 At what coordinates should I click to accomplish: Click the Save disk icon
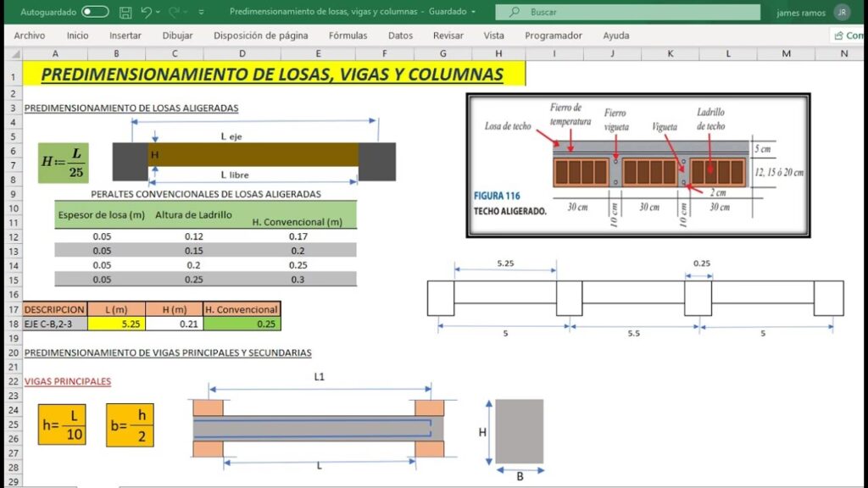[125, 12]
